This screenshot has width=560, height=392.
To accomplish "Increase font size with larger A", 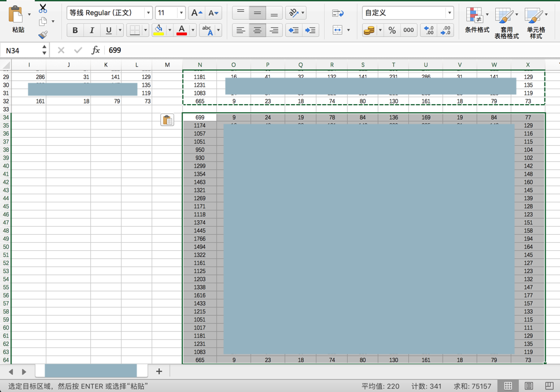I will point(197,13).
